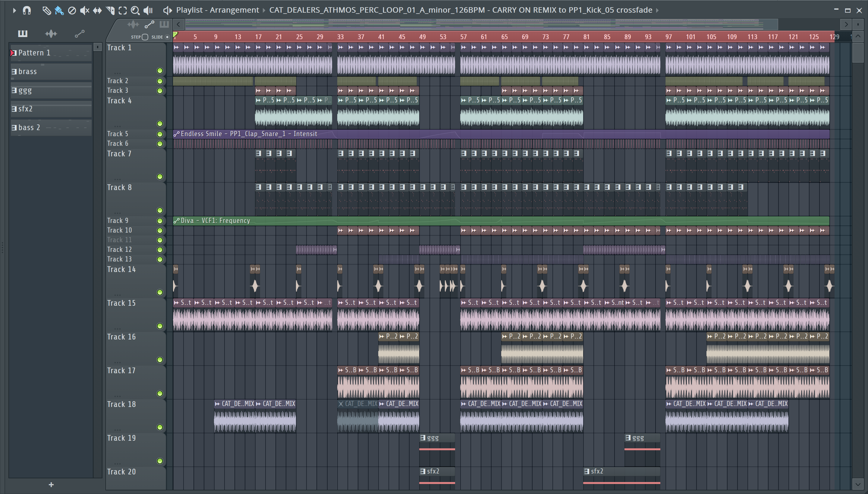Mute Track 1 with its green switch
The height and width of the screenshot is (494, 868).
tap(159, 70)
